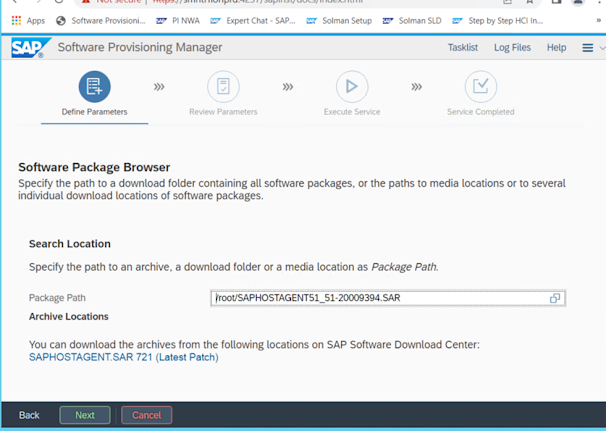The image size is (606, 431).
Task: Click the Archive Locations heading
Action: coord(69,317)
